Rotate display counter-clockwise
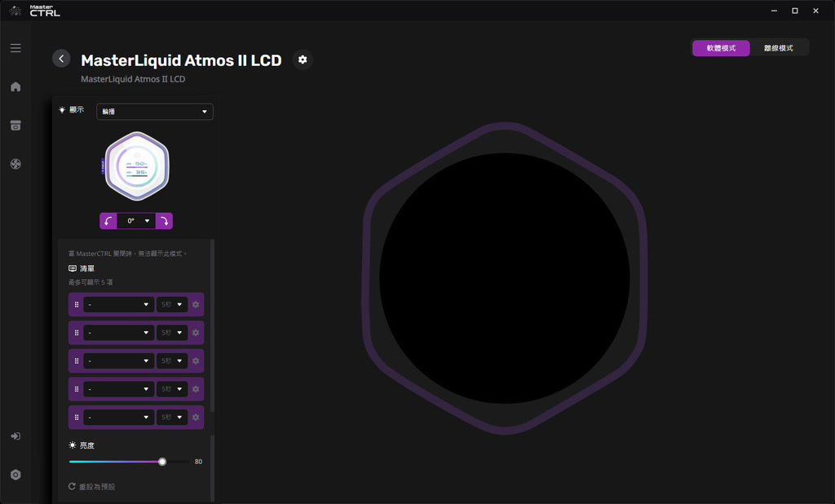 tap(108, 220)
